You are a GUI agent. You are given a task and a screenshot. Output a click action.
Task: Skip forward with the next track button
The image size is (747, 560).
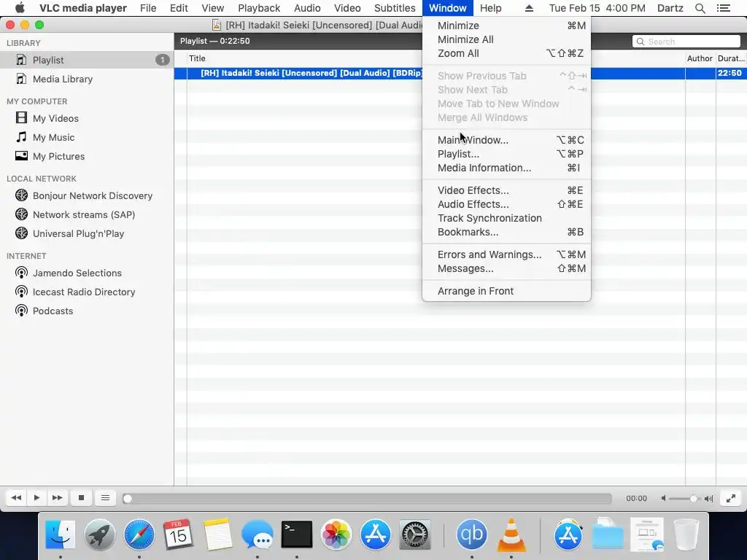pyautogui.click(x=57, y=498)
